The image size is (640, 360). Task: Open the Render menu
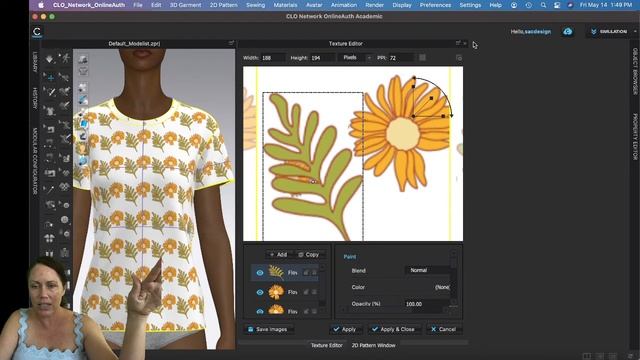pyautogui.click(x=374, y=5)
